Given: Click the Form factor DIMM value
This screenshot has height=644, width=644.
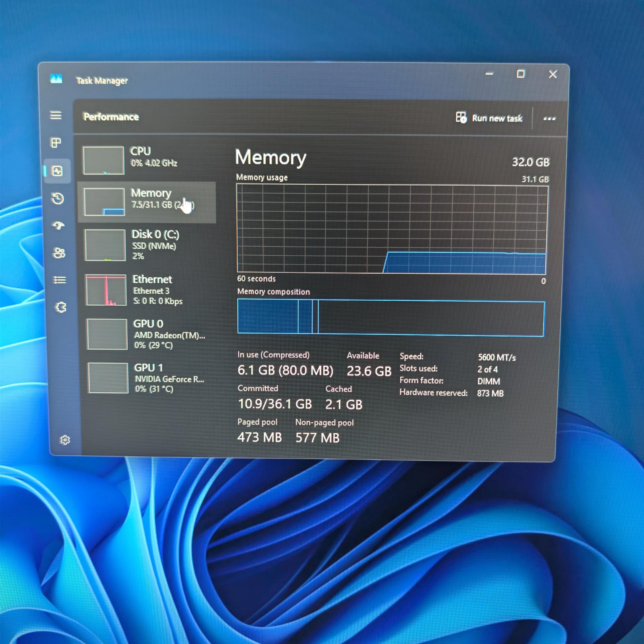Looking at the screenshot, I should click(489, 381).
